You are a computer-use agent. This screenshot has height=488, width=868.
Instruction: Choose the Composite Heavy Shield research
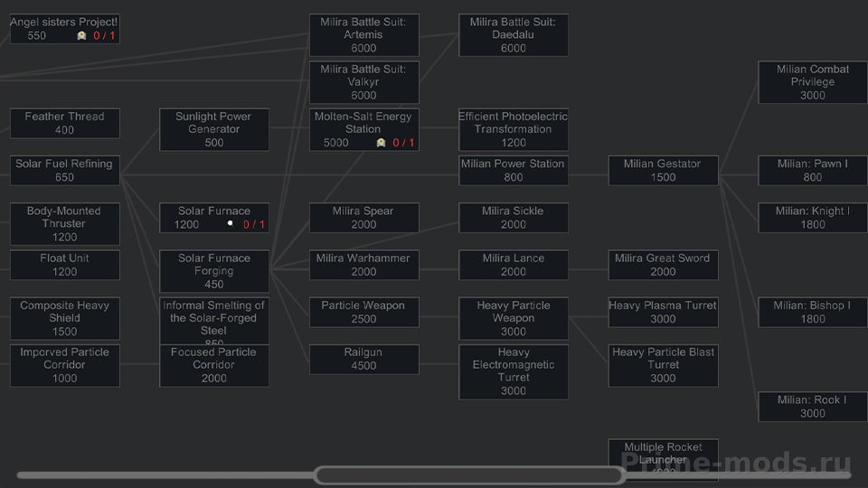pos(65,318)
